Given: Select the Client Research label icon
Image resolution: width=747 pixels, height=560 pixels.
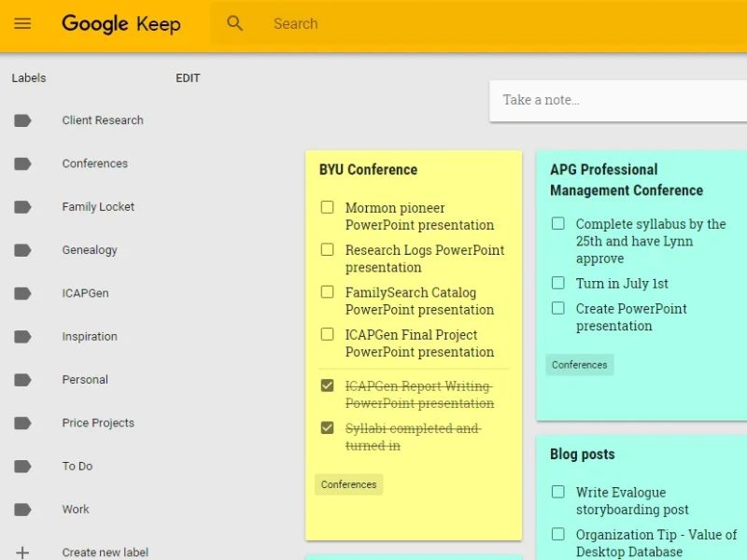Looking at the screenshot, I should 23,120.
